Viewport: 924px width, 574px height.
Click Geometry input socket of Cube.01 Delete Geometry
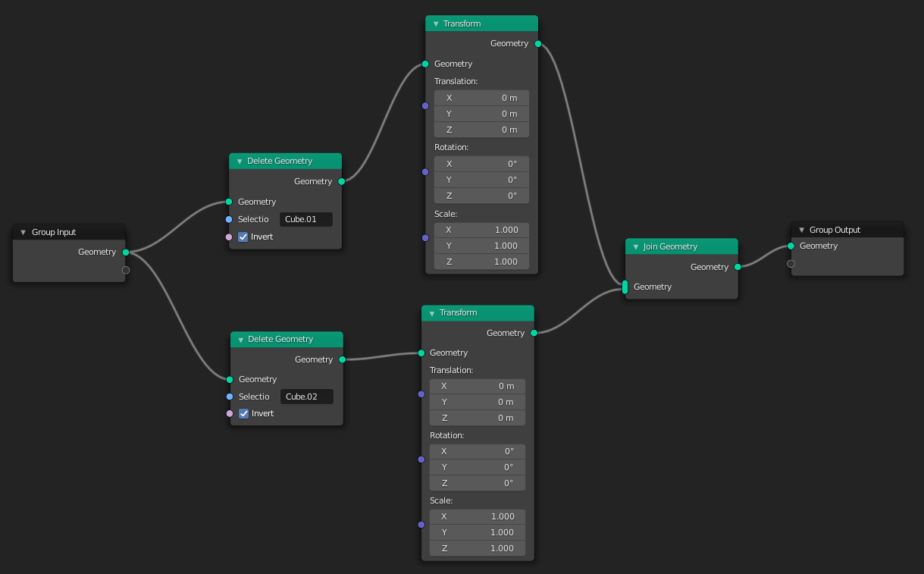[229, 202]
